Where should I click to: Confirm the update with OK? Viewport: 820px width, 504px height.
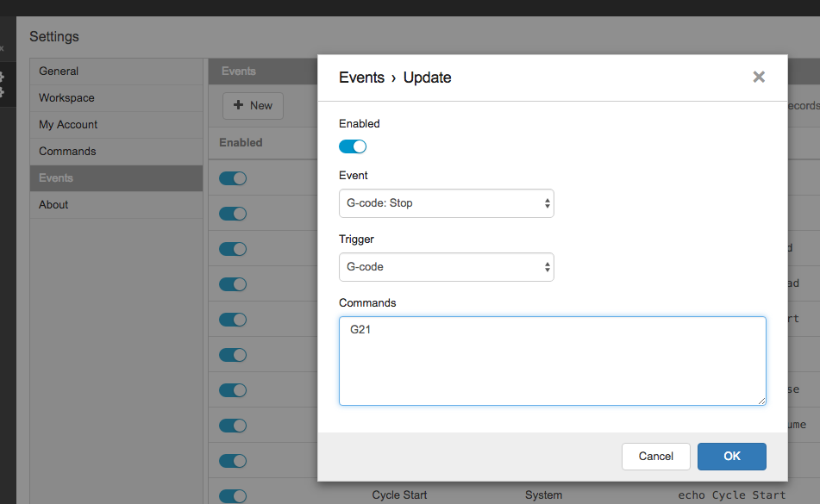click(731, 457)
